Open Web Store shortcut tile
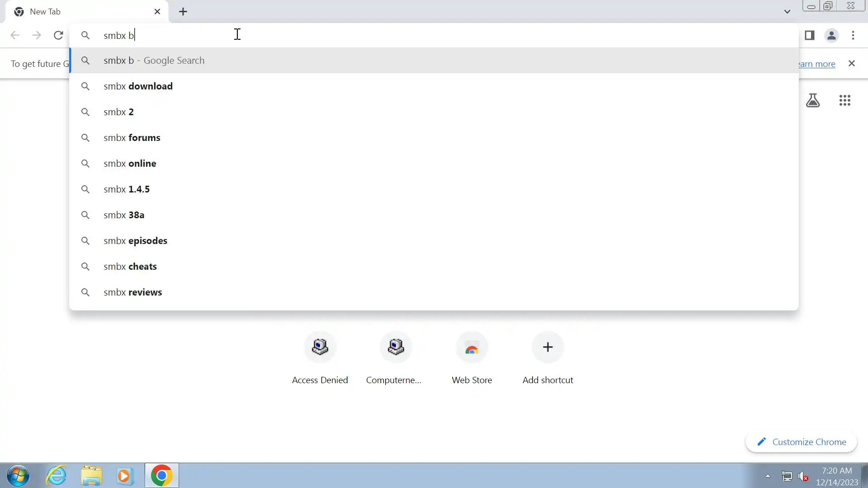Image resolution: width=868 pixels, height=488 pixels. click(472, 347)
